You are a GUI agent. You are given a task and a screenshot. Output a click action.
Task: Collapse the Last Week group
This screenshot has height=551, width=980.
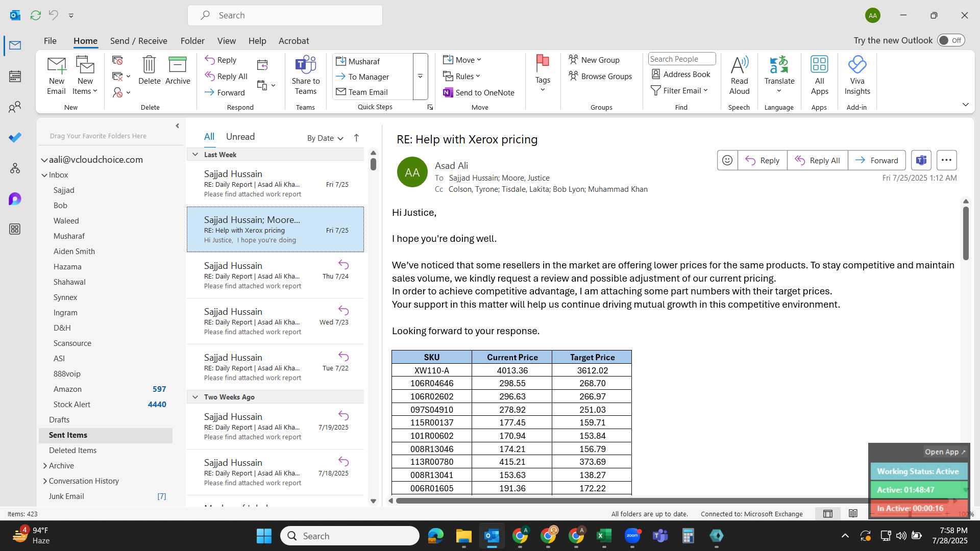pos(195,155)
